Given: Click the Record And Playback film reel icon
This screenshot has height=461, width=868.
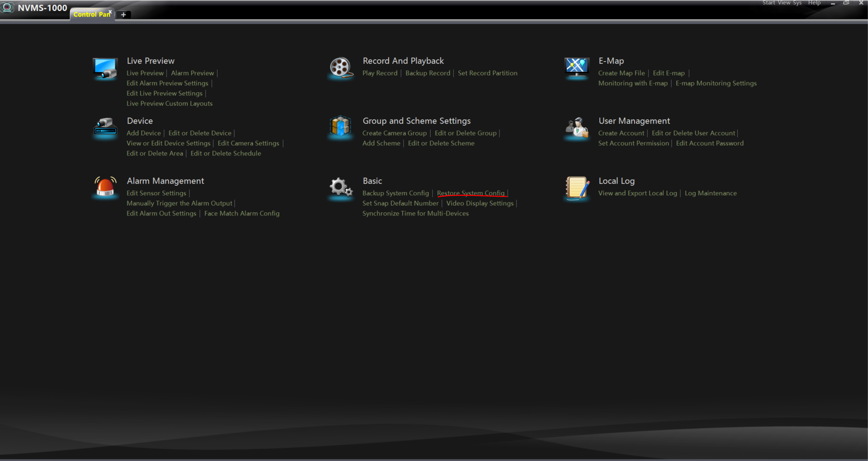Looking at the screenshot, I should 341,68.
